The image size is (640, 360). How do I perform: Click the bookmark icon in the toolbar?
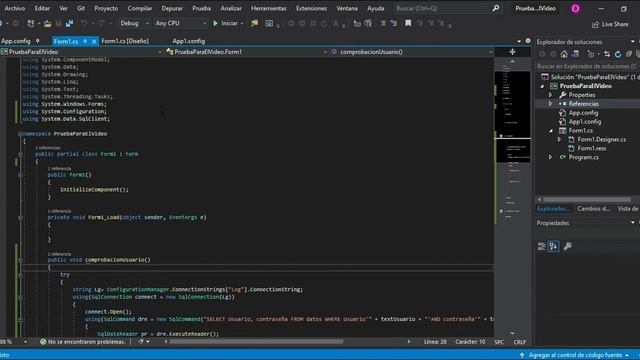click(x=408, y=24)
